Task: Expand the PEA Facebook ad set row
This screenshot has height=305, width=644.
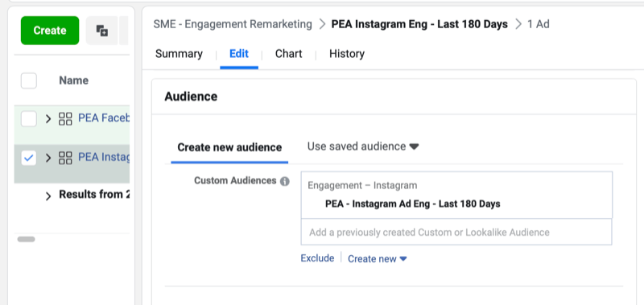Action: (x=48, y=119)
